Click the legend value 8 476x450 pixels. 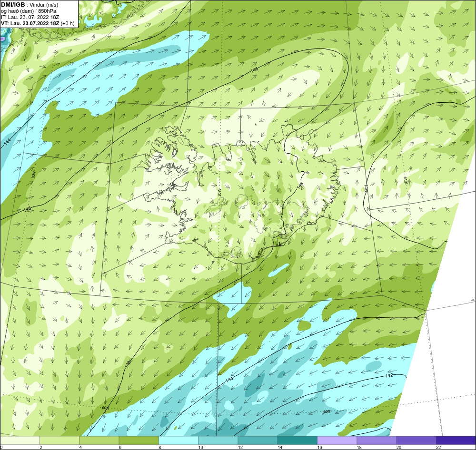(159, 447)
